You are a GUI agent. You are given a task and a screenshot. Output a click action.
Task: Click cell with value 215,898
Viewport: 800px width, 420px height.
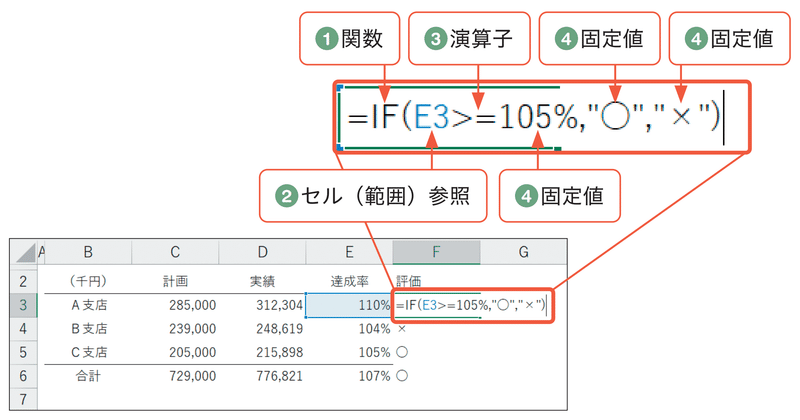click(x=262, y=352)
